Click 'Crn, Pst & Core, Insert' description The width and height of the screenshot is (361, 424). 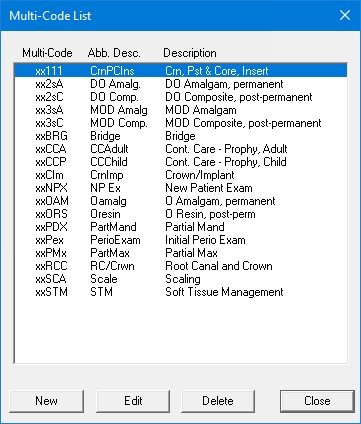(217, 71)
